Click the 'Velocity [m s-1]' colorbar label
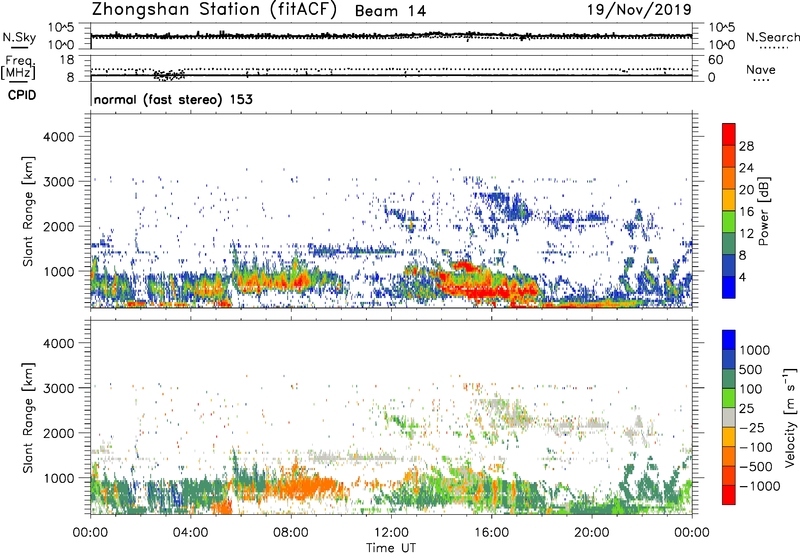Screen dimensions: 800x554 pyautogui.click(x=790, y=417)
